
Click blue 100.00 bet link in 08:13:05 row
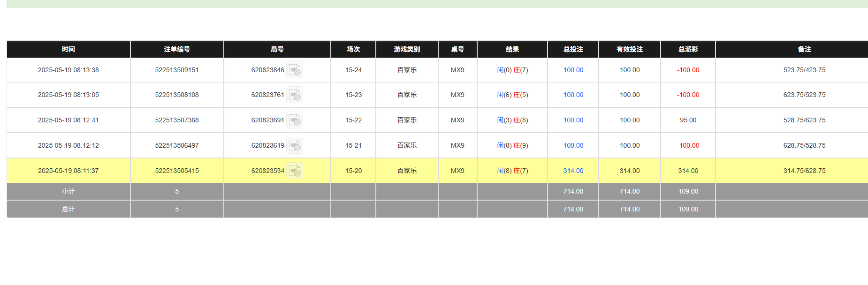[x=573, y=95]
